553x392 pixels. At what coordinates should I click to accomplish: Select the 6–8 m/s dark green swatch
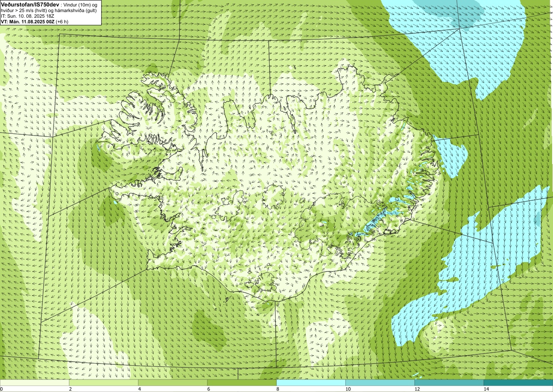tap(242, 383)
